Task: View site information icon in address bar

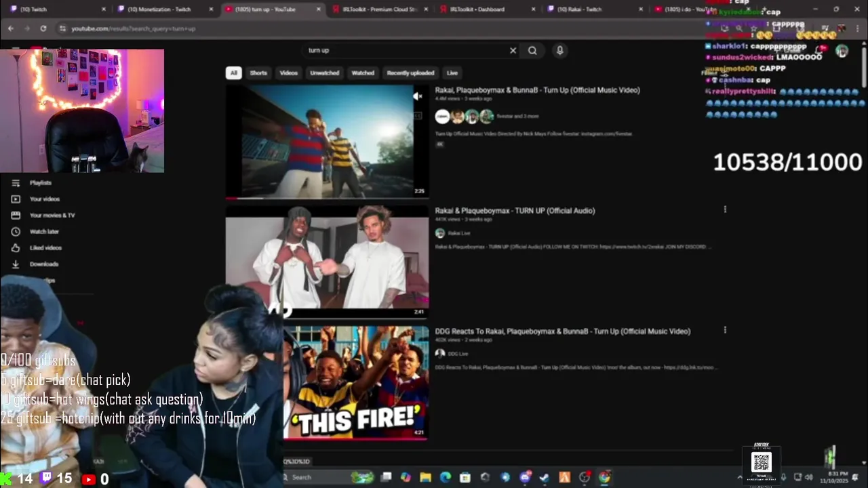Action: pyautogui.click(x=62, y=28)
